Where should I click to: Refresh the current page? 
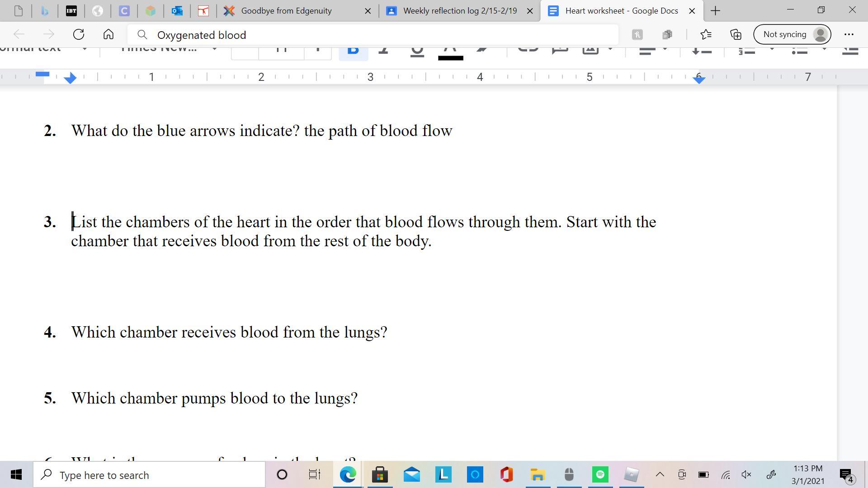point(79,34)
